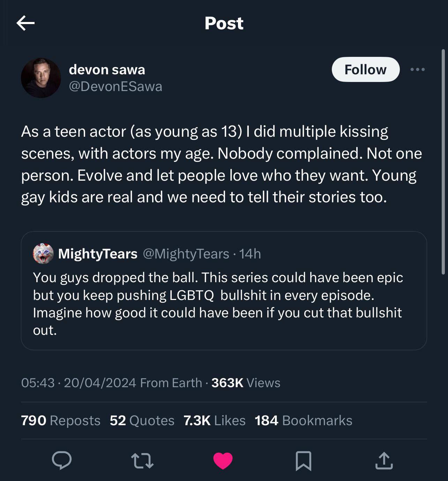This screenshot has width=448, height=481.
Task: Click the 05:43 · 20/04/2024 timestamp
Action: click(79, 383)
